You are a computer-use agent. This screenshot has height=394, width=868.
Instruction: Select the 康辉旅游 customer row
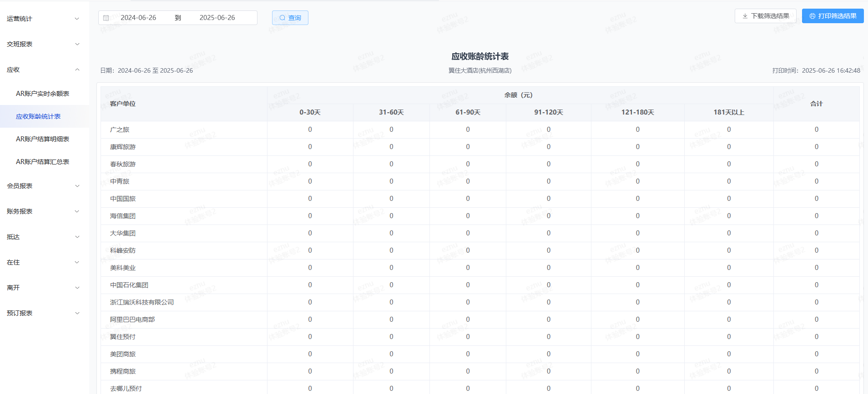(480, 147)
